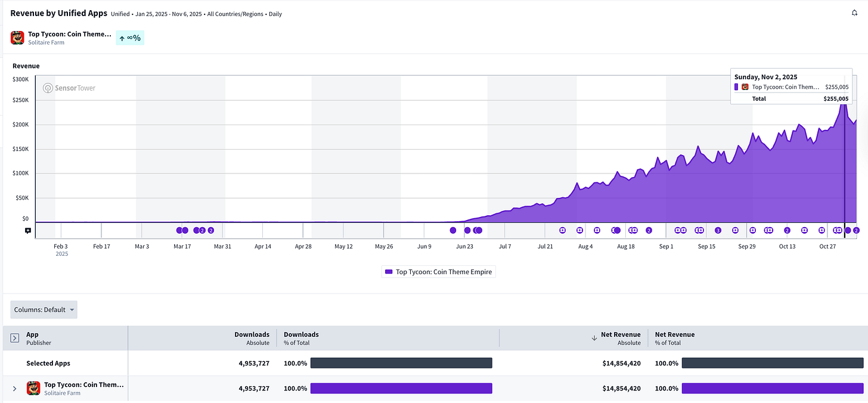Click the '$150K' label on y-axis
The height and width of the screenshot is (403, 868).
coord(20,149)
